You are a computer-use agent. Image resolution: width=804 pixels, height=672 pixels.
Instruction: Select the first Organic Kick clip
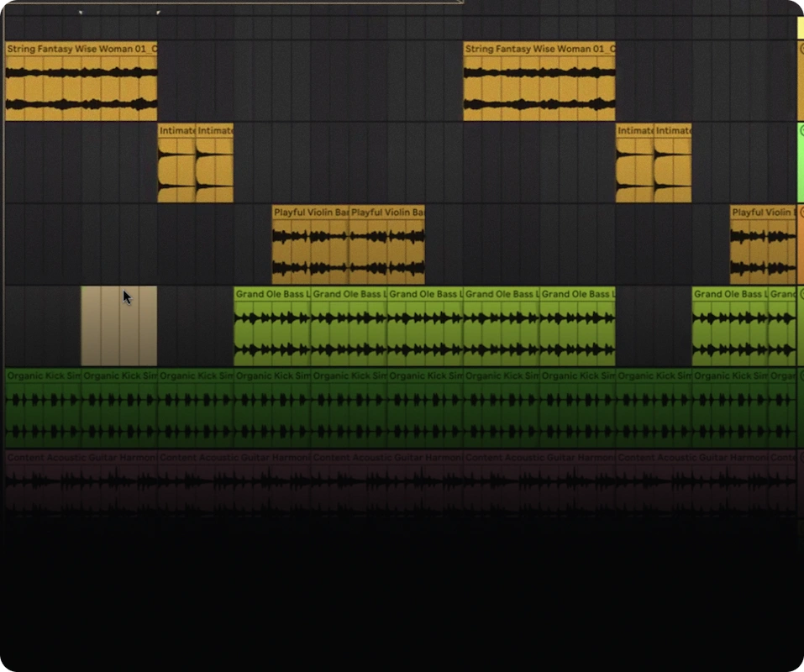pos(43,408)
